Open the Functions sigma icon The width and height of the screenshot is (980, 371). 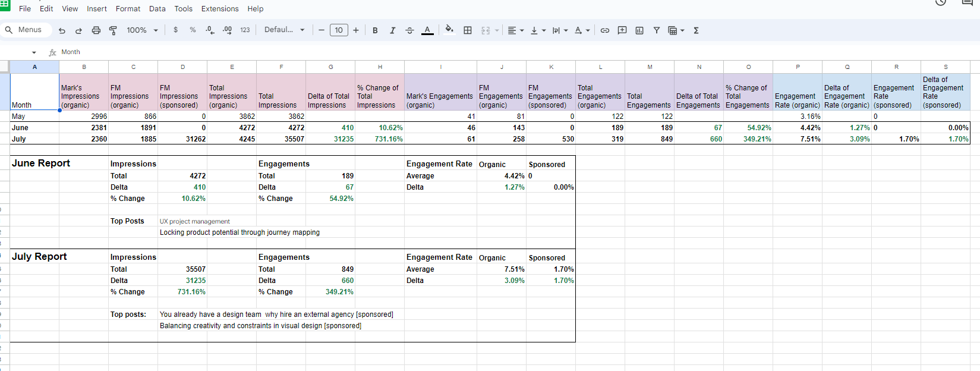(696, 30)
